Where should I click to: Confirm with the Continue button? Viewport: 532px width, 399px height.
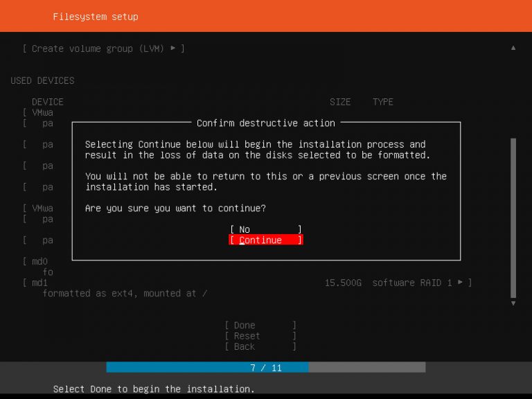(266, 240)
